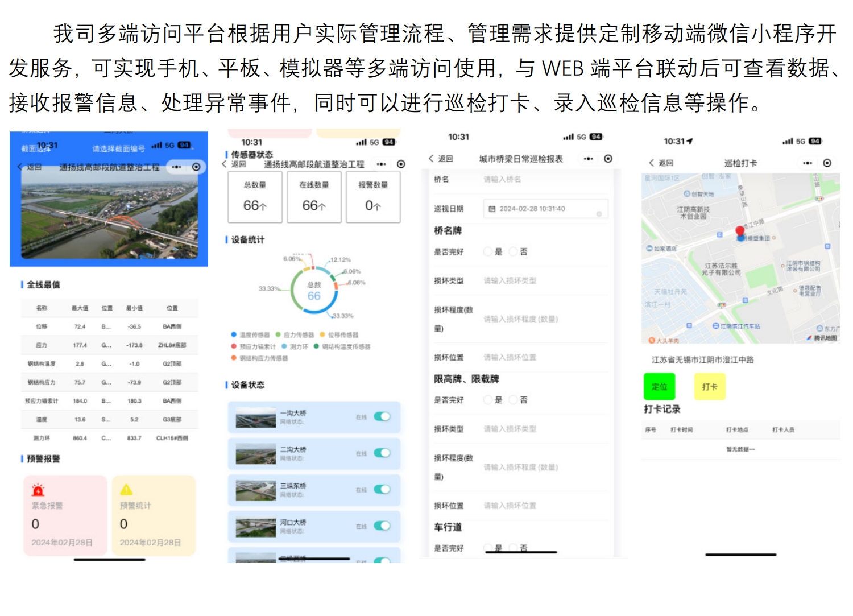
Task: Select 是 radio under 桥名牌 是否完好
Action: (488, 251)
